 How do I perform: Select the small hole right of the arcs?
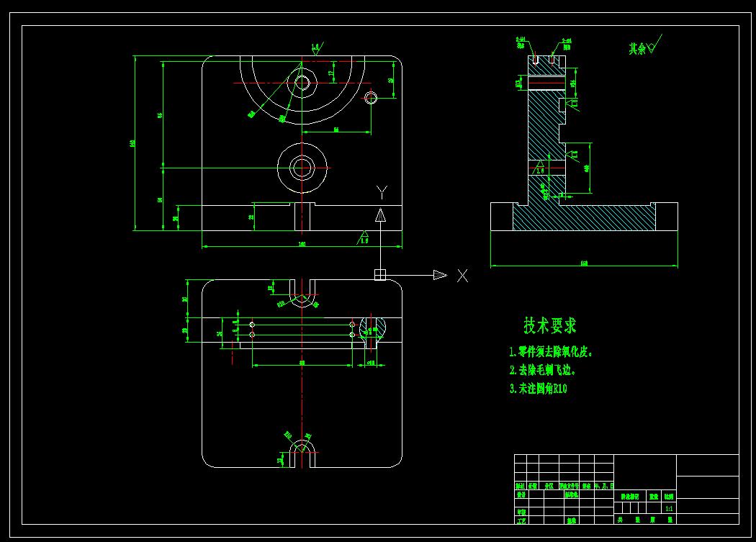tap(370, 98)
